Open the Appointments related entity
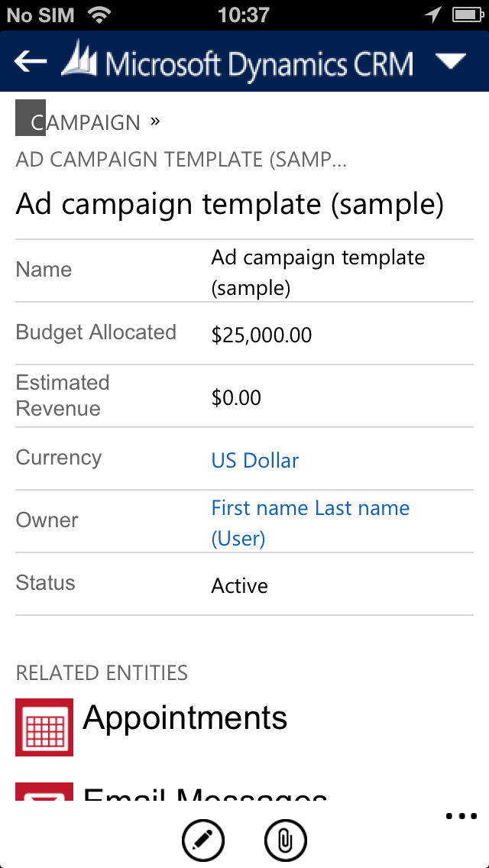This screenshot has width=489, height=868. pos(185,717)
